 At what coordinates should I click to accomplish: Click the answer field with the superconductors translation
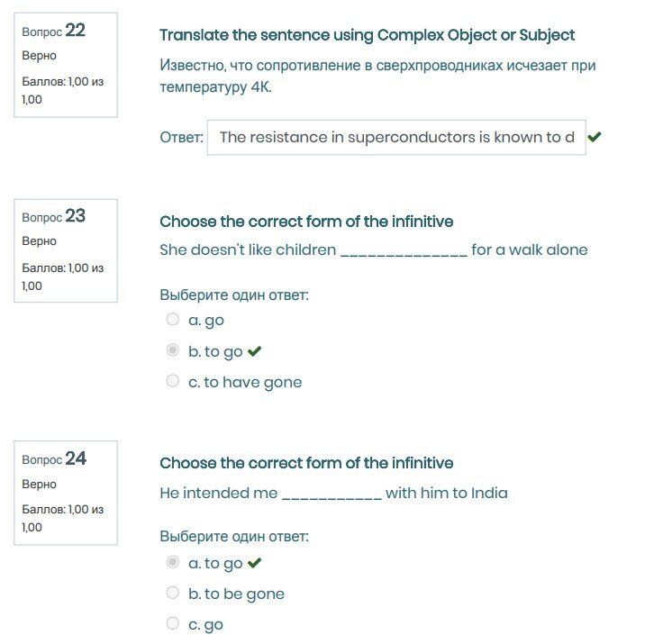coord(396,138)
